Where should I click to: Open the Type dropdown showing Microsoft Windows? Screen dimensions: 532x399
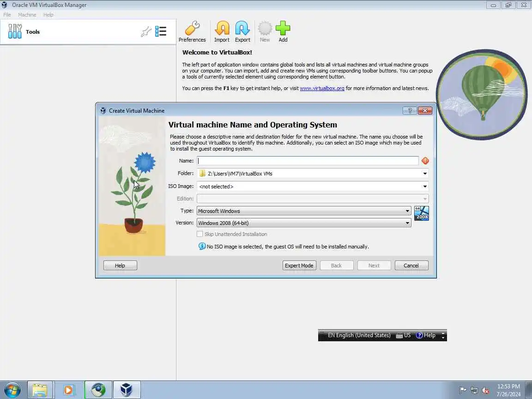pos(304,211)
